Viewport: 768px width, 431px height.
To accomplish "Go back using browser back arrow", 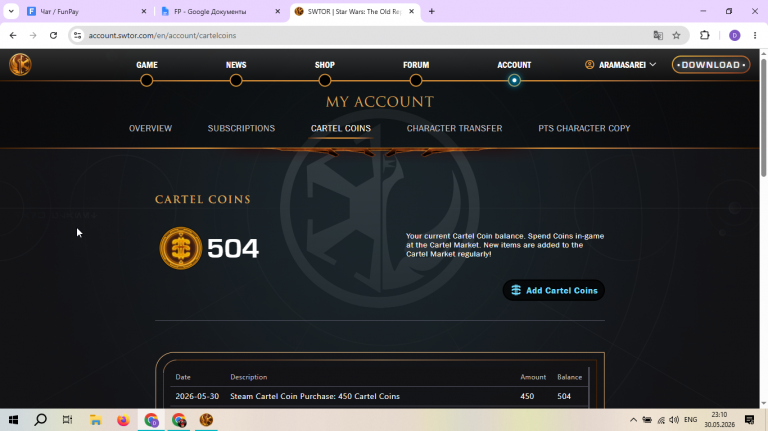I will 13,35.
